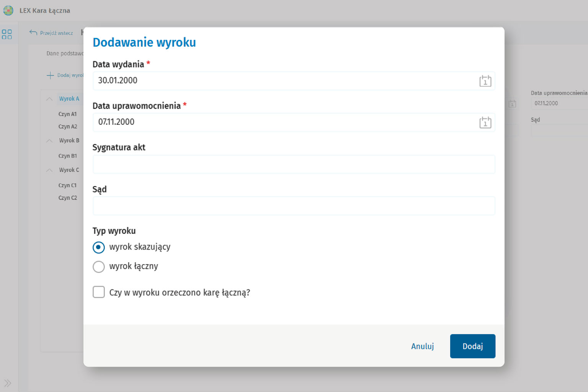This screenshot has height=392, width=588.
Task: Collapse the Wyrok A tree node
Action: click(x=49, y=99)
